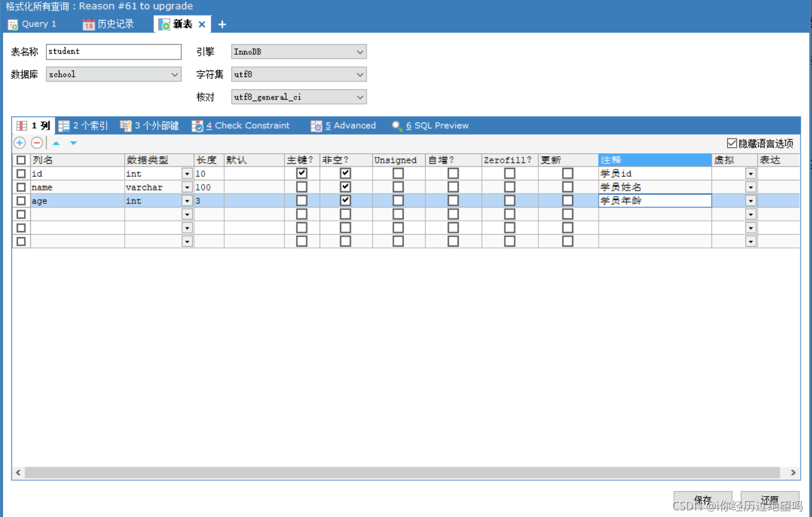Open the data type dropdown for age row
Screen dimensions: 812x517
[x=187, y=201]
